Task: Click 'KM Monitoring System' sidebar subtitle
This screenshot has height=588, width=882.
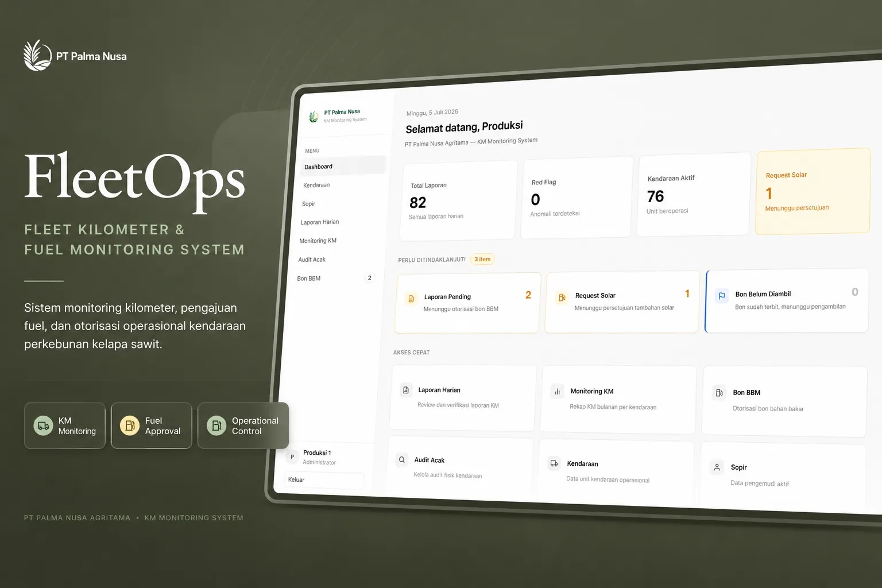Action: click(x=345, y=120)
